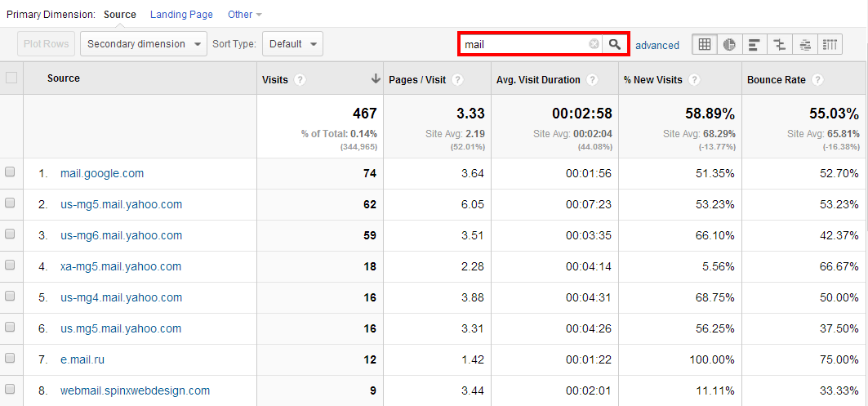Switch to the data table view icon

705,44
